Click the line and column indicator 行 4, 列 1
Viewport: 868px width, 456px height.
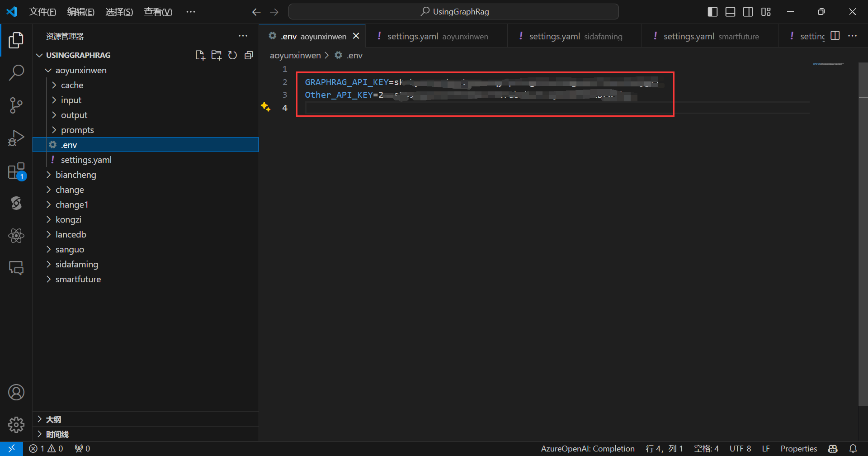[664, 448]
